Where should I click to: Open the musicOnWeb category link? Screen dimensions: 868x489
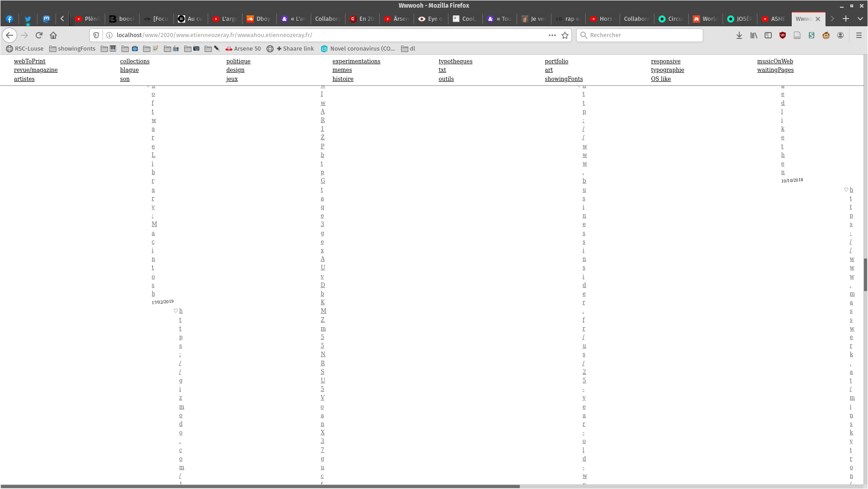(x=775, y=61)
